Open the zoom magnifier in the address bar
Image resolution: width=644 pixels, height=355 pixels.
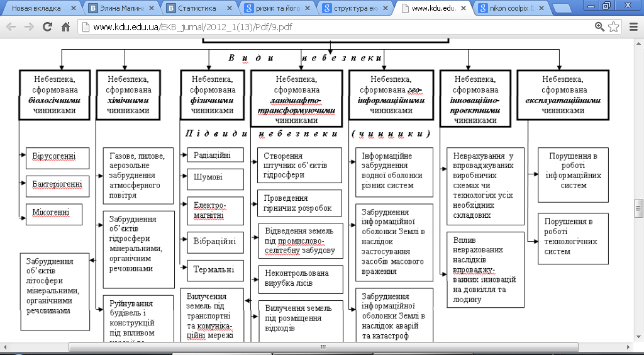pyautogui.click(x=599, y=27)
